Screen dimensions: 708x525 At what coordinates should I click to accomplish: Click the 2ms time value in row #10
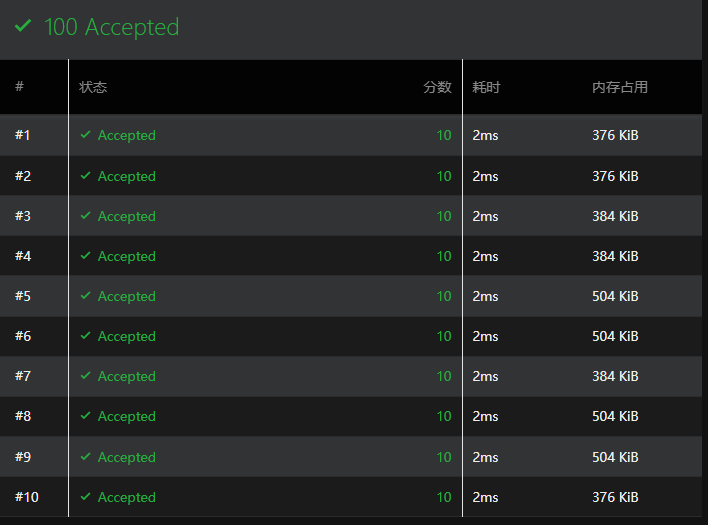pos(485,497)
